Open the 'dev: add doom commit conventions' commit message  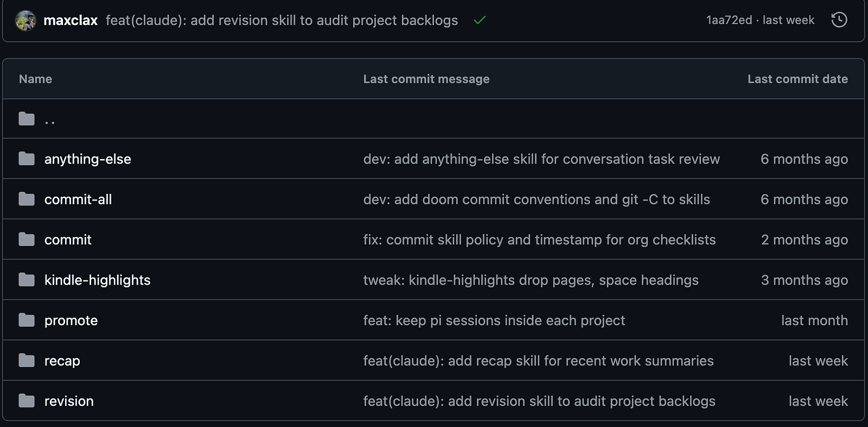(x=537, y=199)
